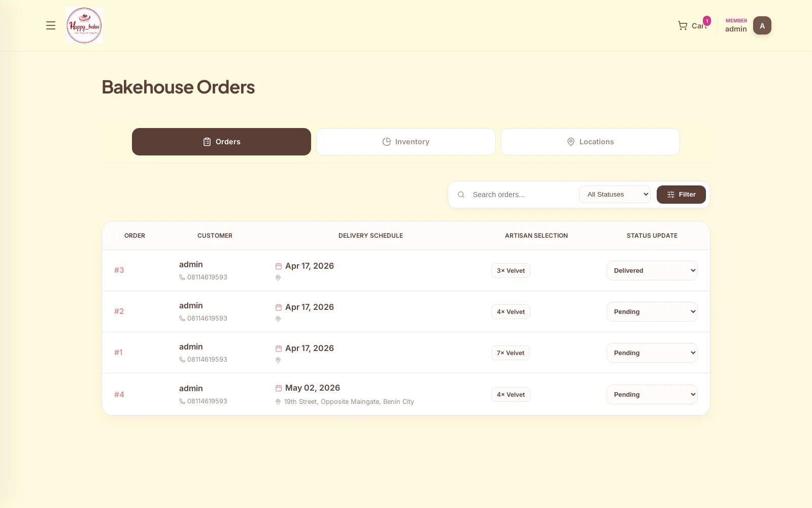Screen dimensions: 812x508
Task: Click location pin on order #1
Action: (278, 360)
